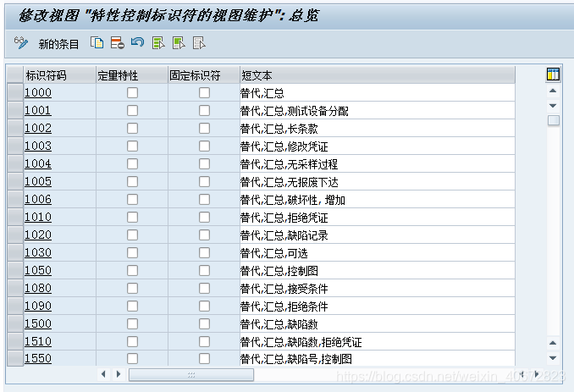
Task: Open identifier code 1006 link
Action: [38, 200]
